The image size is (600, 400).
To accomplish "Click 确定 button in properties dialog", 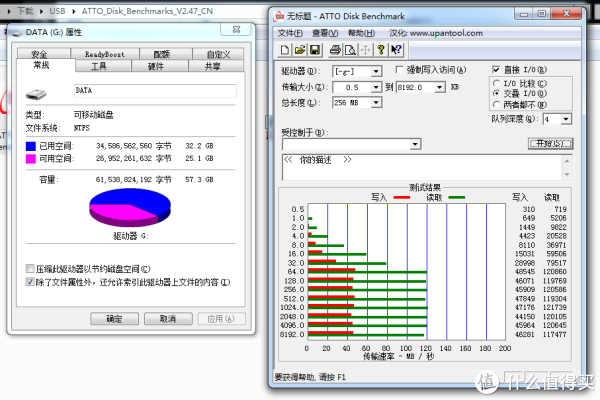I will (x=114, y=318).
